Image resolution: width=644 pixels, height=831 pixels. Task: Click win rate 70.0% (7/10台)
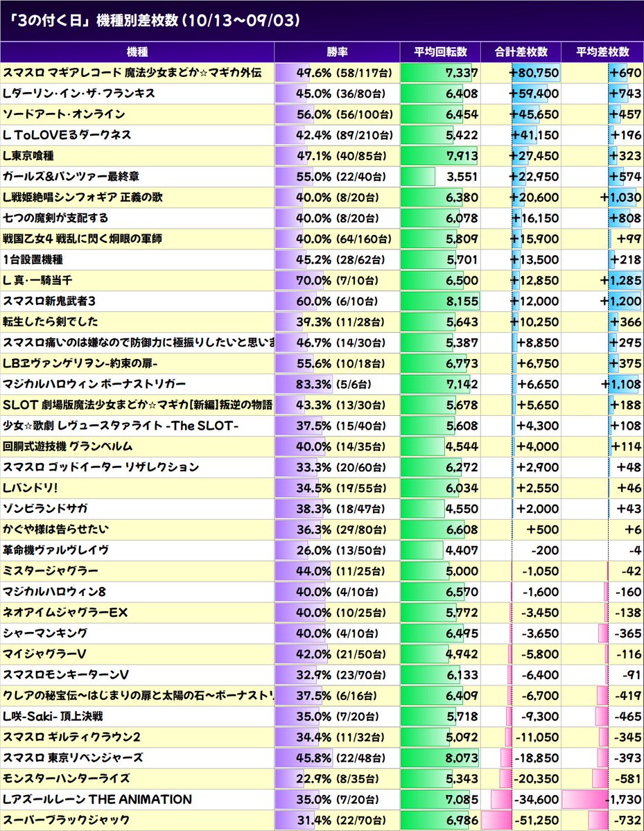[x=337, y=281]
